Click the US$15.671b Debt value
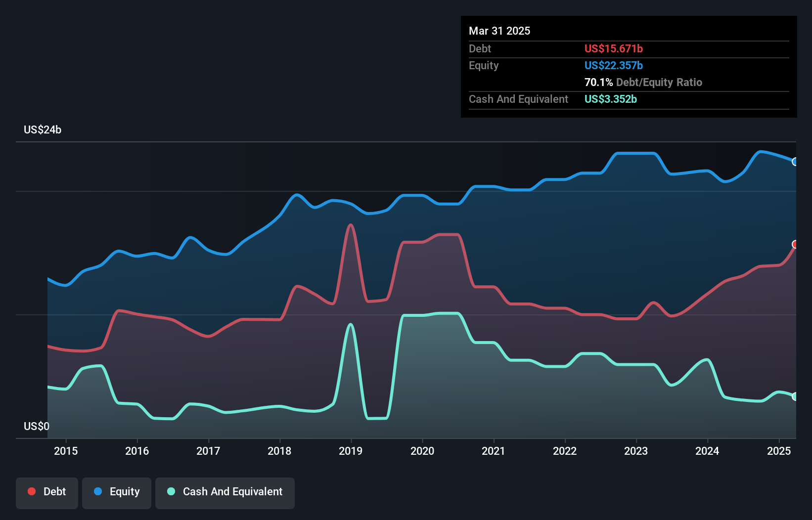This screenshot has width=812, height=520. tap(613, 48)
